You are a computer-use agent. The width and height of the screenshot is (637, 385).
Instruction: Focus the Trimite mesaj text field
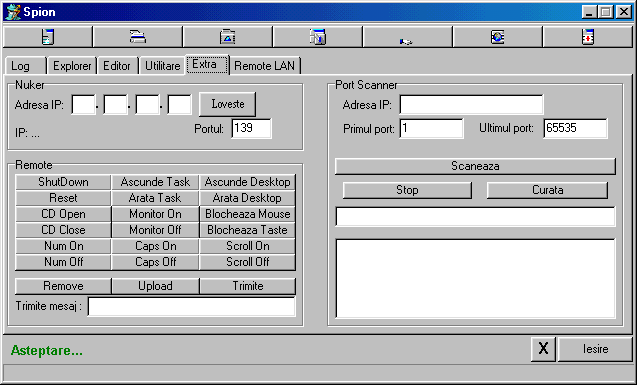pyautogui.click(x=191, y=307)
